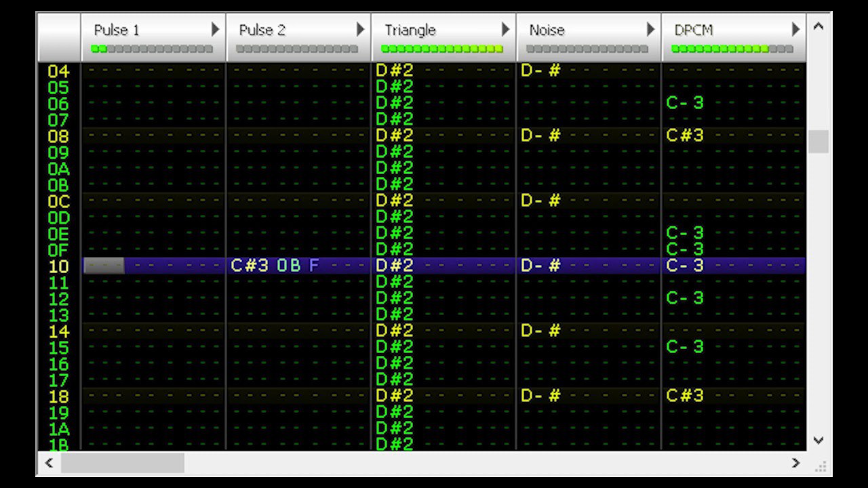Select row number 0C in pattern
The image size is (868, 488).
[x=58, y=201]
